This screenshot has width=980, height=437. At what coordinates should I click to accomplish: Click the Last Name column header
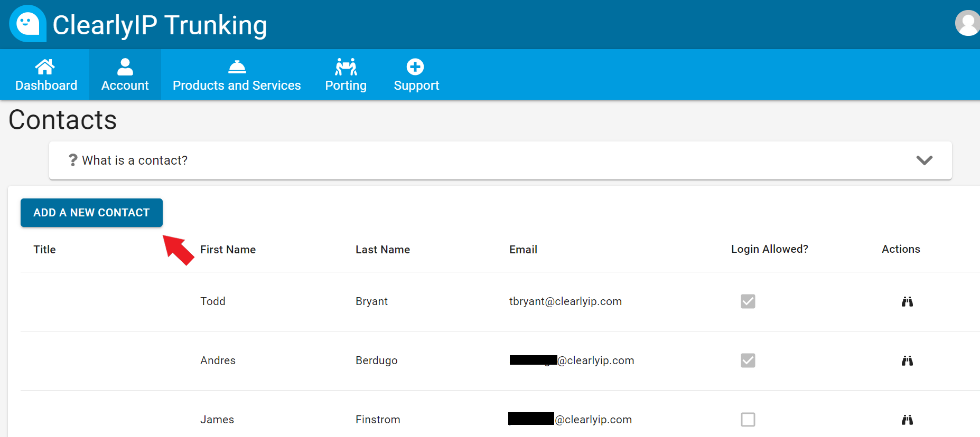coord(382,250)
